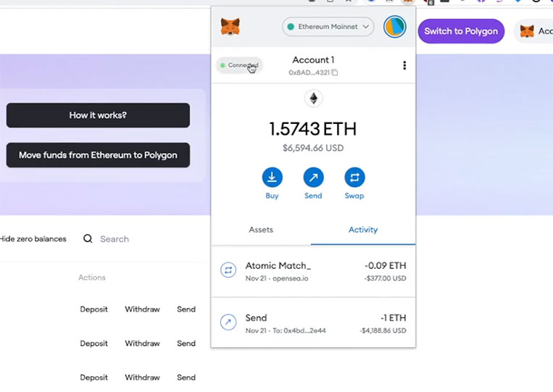Click the magnifier search icon

88,238
